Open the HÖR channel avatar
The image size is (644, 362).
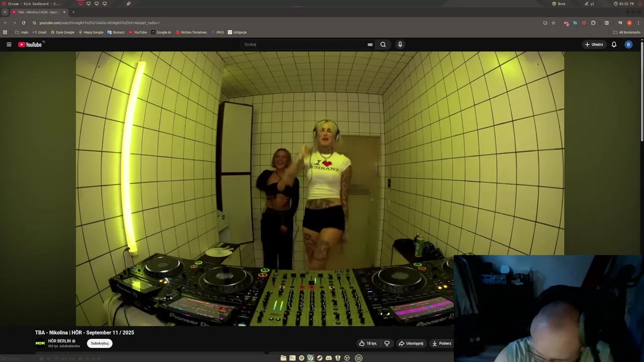(40, 343)
